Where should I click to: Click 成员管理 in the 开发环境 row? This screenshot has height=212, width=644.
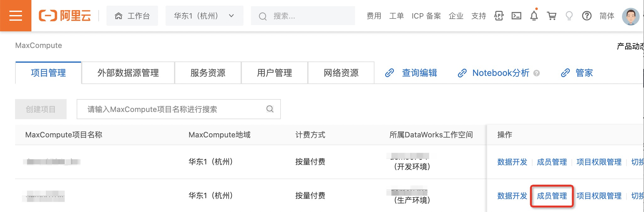pyautogui.click(x=552, y=162)
